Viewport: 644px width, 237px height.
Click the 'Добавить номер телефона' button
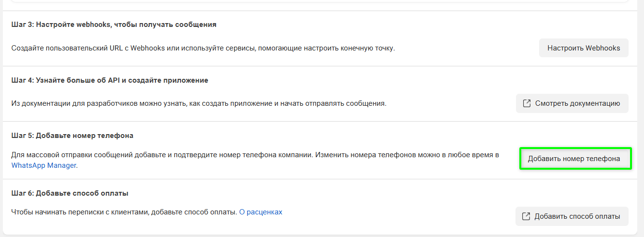click(574, 159)
